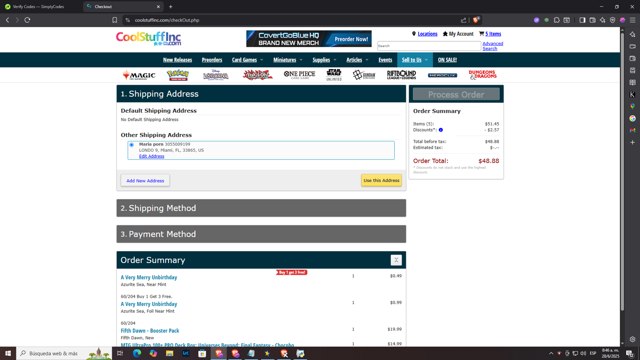Expand the Shipping Method section
The height and width of the screenshot is (360, 640).
261,208
